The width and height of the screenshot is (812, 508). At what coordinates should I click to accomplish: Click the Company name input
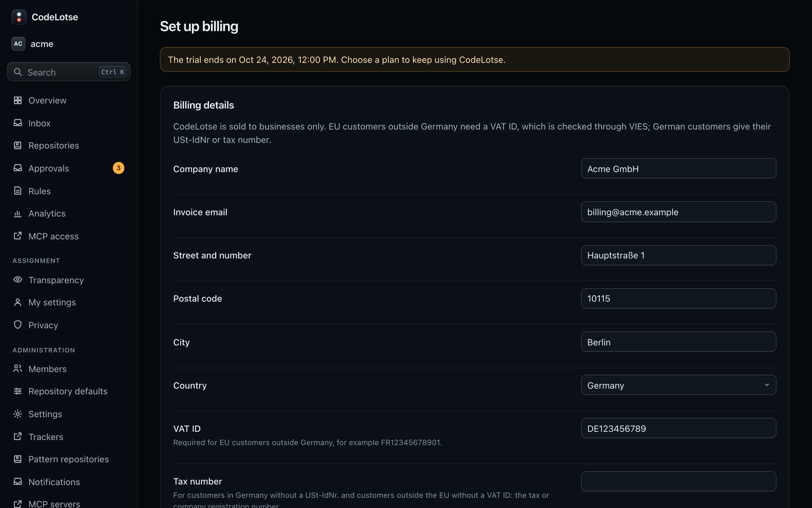(678, 169)
